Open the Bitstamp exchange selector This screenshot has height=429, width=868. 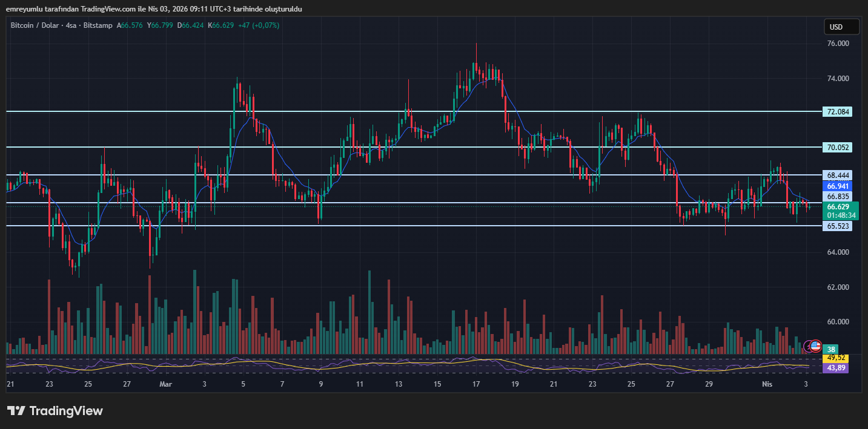click(x=98, y=25)
